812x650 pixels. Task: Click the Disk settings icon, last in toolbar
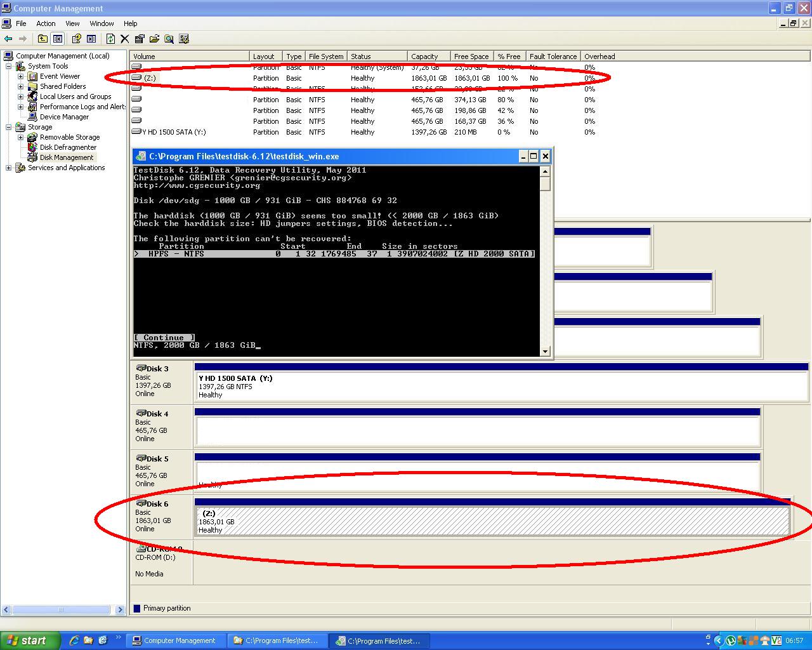184,39
